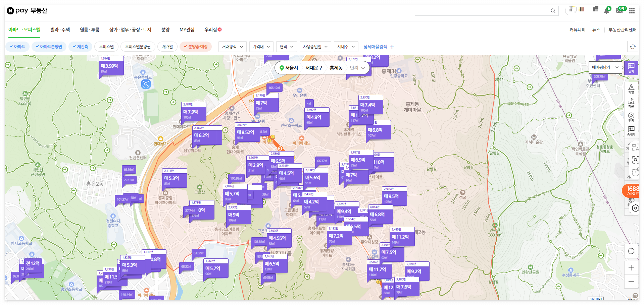Image resolution: width=644 pixels, height=305 pixels.
Task: Add a detailed search with plus icon
Action: (x=392, y=47)
